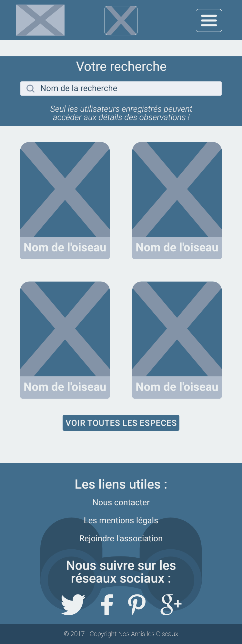242x644 pixels.
Task: Open the Twitter social icon
Action: (73, 604)
